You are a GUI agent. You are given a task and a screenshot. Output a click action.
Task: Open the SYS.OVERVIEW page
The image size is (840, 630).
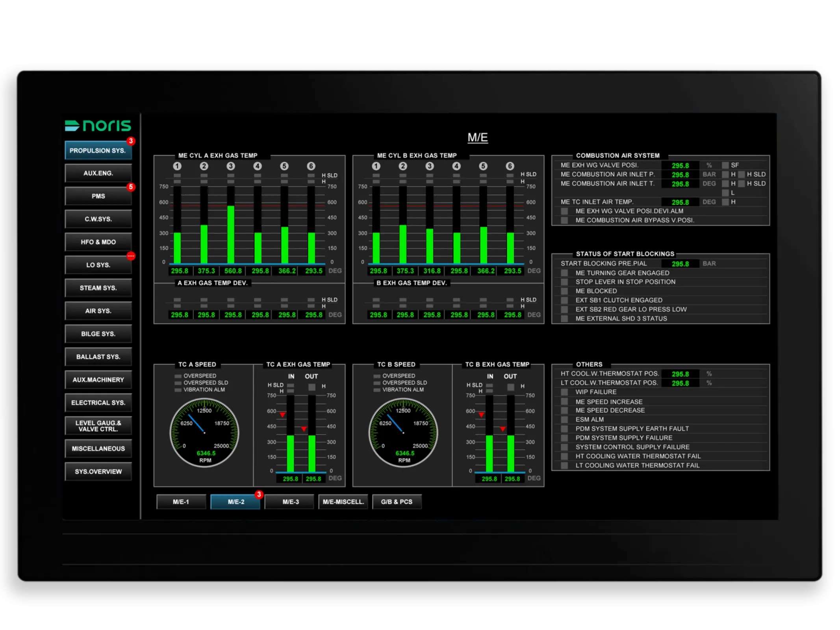point(98,471)
